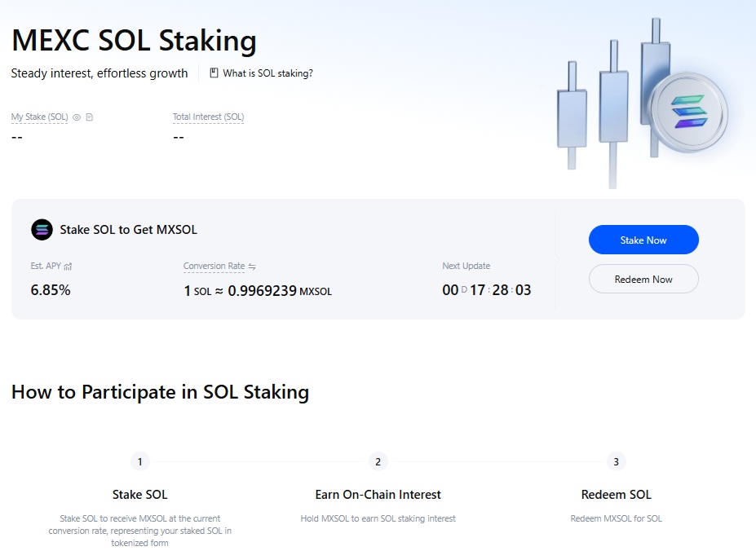Open the What is SOL staking? link
Image resolution: width=756 pixels, height=551 pixels.
pos(267,73)
